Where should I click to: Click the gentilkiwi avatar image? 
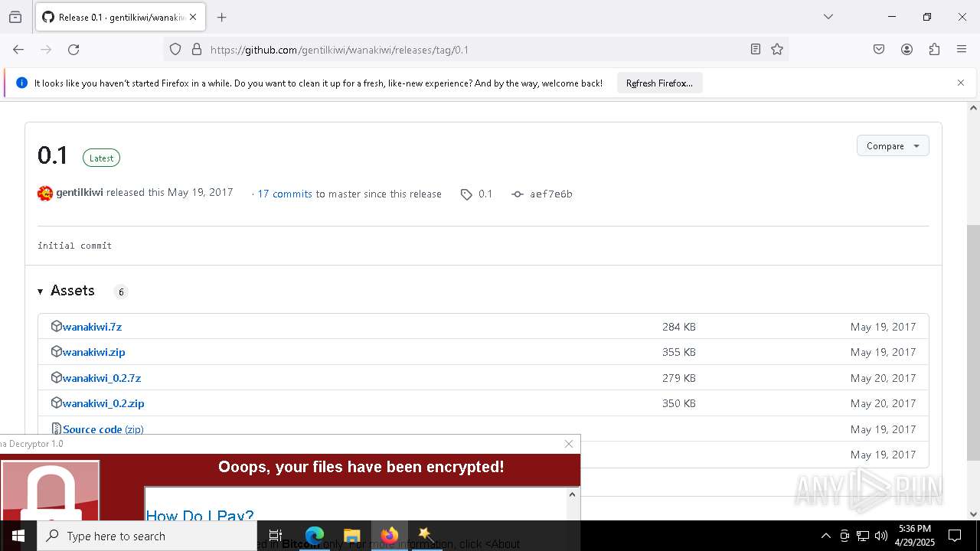click(45, 193)
